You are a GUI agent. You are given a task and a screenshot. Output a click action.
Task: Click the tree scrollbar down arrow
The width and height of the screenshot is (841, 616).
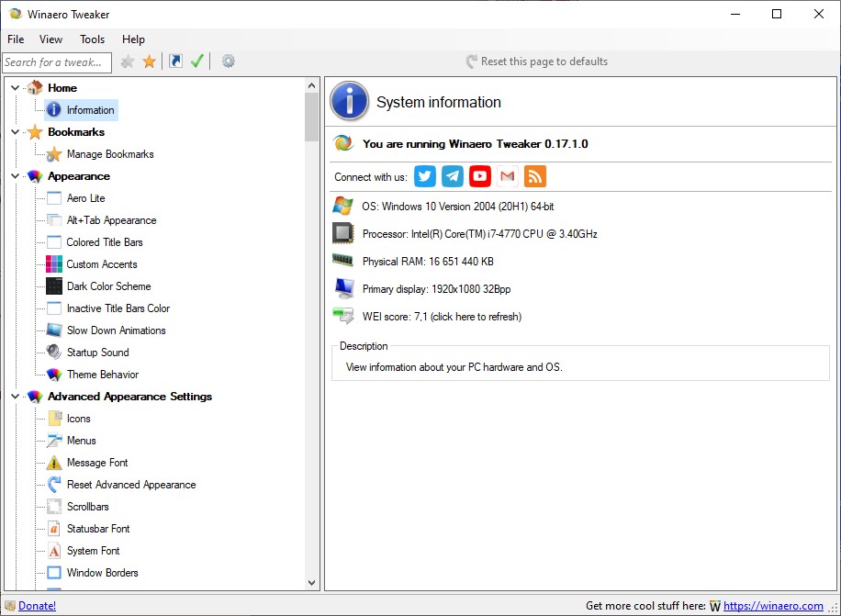311,583
